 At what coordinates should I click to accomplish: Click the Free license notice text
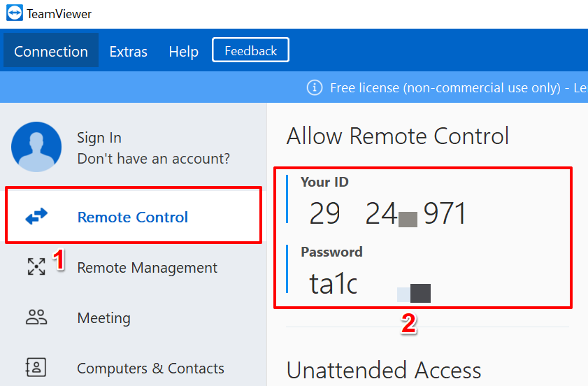(x=459, y=88)
